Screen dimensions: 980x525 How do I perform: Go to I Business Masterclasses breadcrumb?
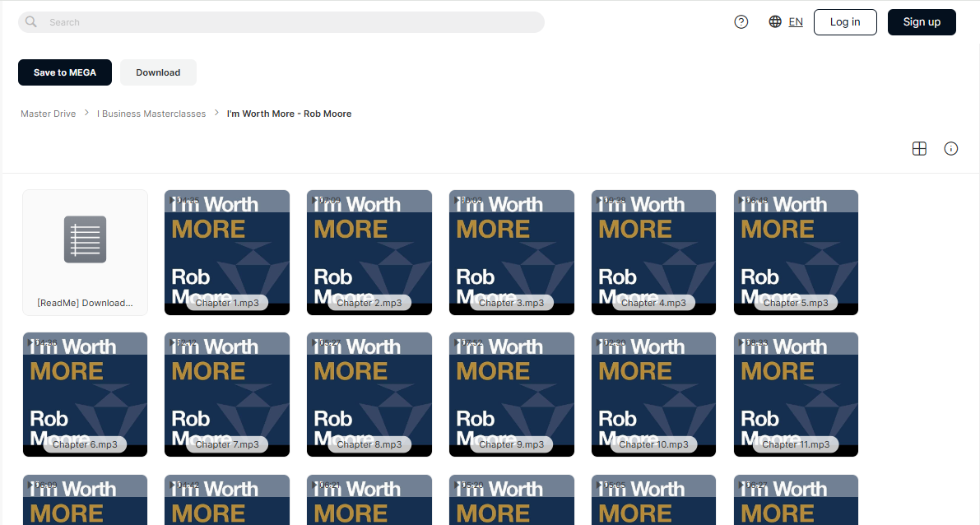point(151,114)
